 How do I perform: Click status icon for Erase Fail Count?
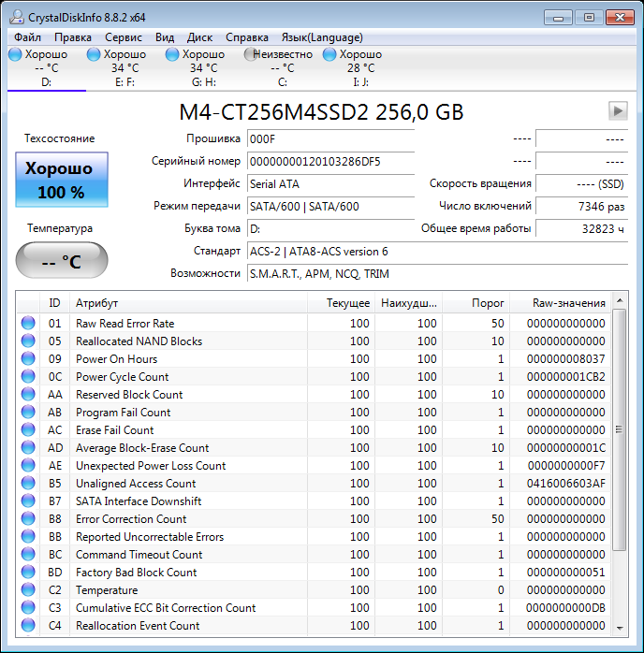click(28, 429)
